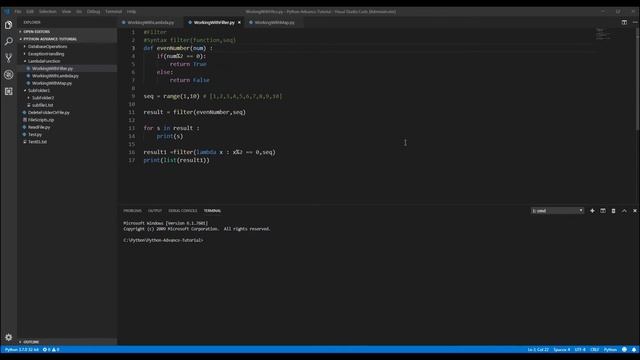Select the Python interpreter in status bar
The image size is (640, 360).
pyautogui.click(x=22, y=349)
